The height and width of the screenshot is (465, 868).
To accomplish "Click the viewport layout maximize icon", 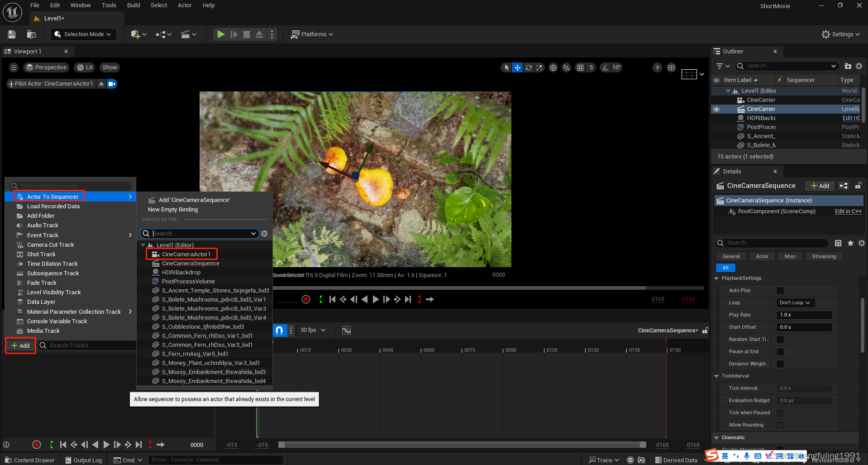I will point(671,67).
